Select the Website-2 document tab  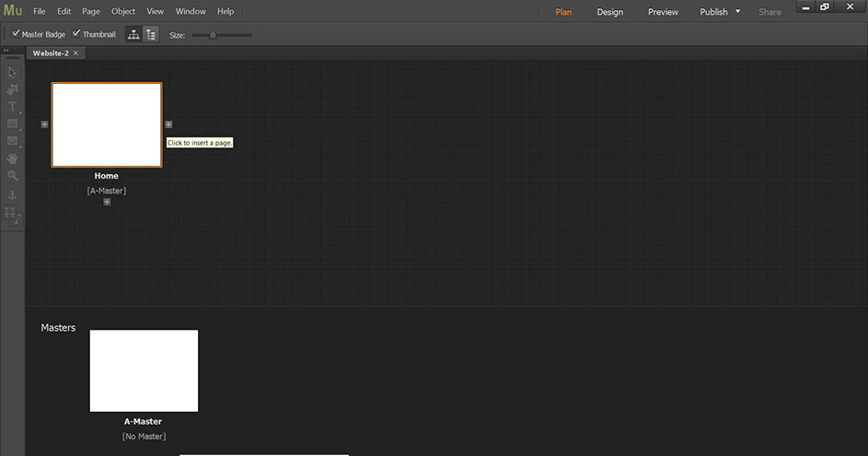51,53
